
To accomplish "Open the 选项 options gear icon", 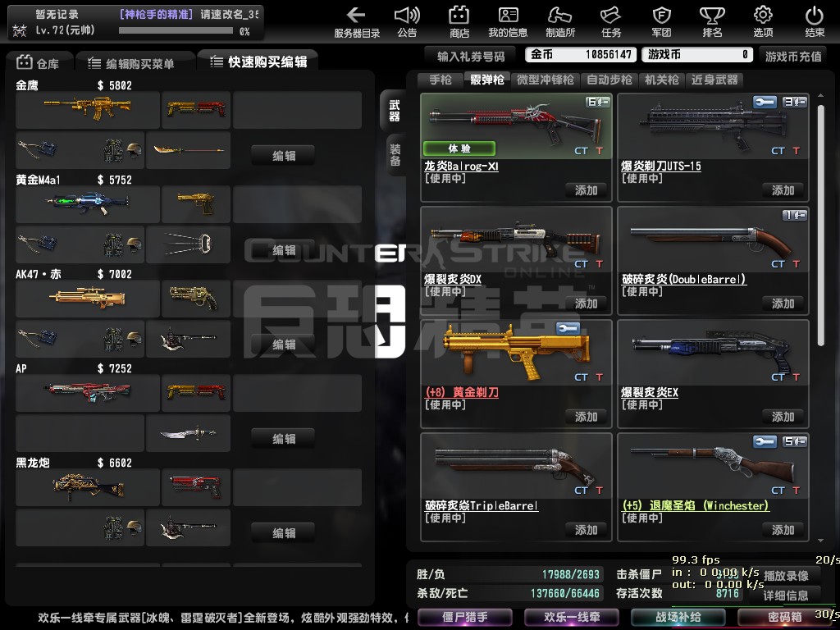I will pos(763,15).
